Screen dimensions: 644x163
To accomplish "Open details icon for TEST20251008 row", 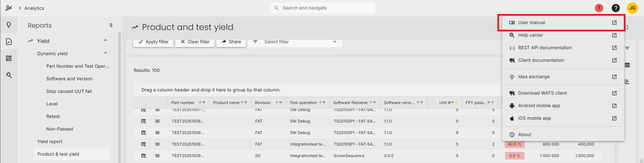I will point(143,121).
